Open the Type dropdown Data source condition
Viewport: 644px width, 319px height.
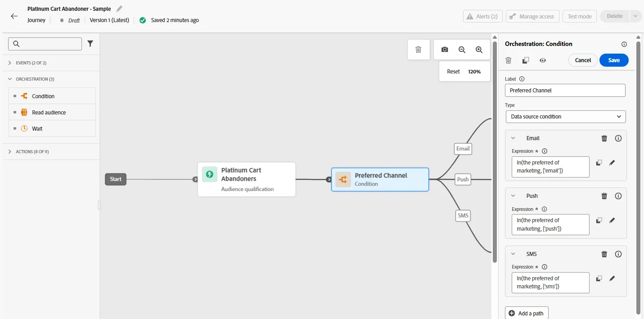(565, 117)
